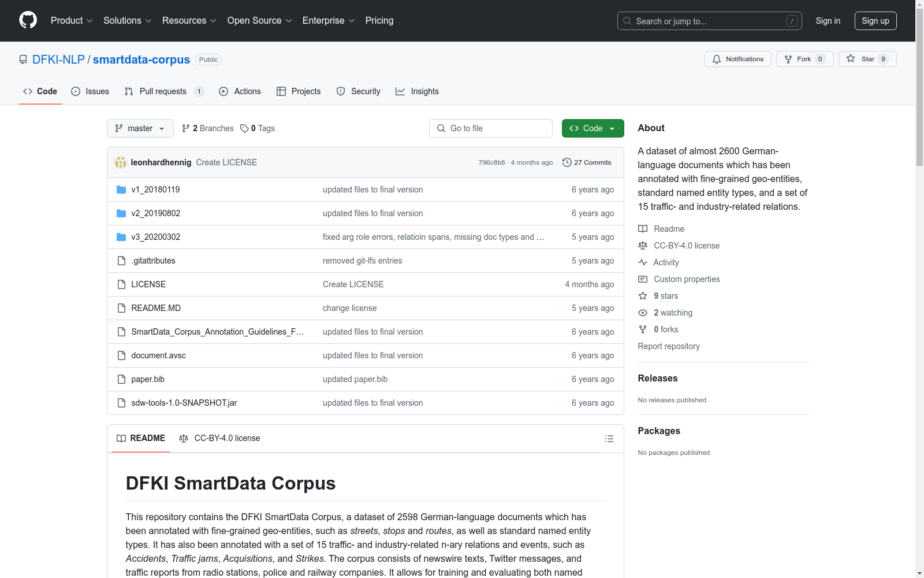This screenshot has height=578, width=924.
Task: Click the sdw-tools jar file icon
Action: point(121,403)
